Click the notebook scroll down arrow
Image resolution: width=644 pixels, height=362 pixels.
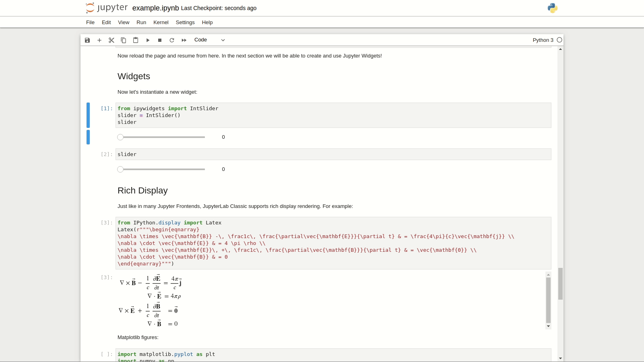560,358
